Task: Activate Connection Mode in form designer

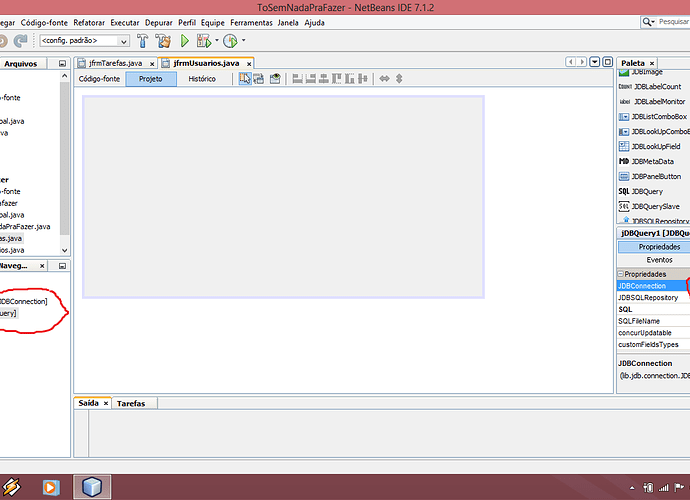Action: (x=259, y=79)
